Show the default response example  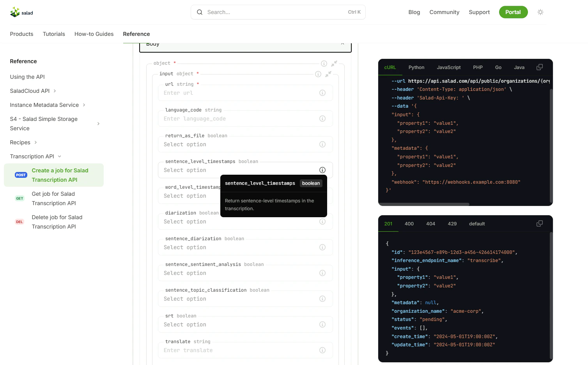click(x=477, y=224)
